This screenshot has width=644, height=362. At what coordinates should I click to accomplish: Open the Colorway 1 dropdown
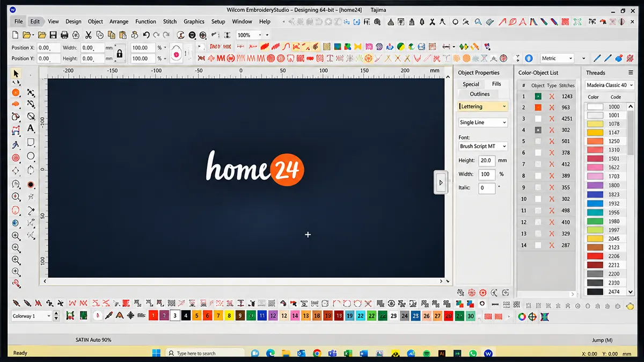(x=32, y=316)
